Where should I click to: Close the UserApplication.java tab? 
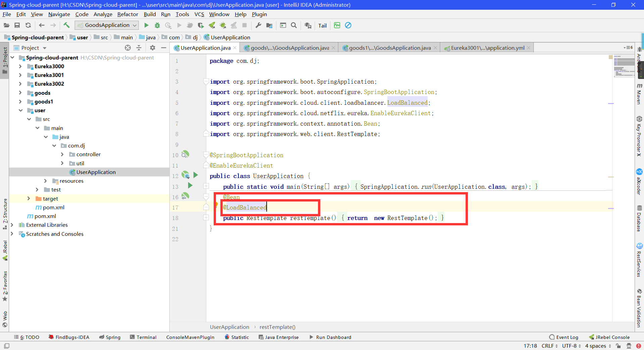click(235, 48)
